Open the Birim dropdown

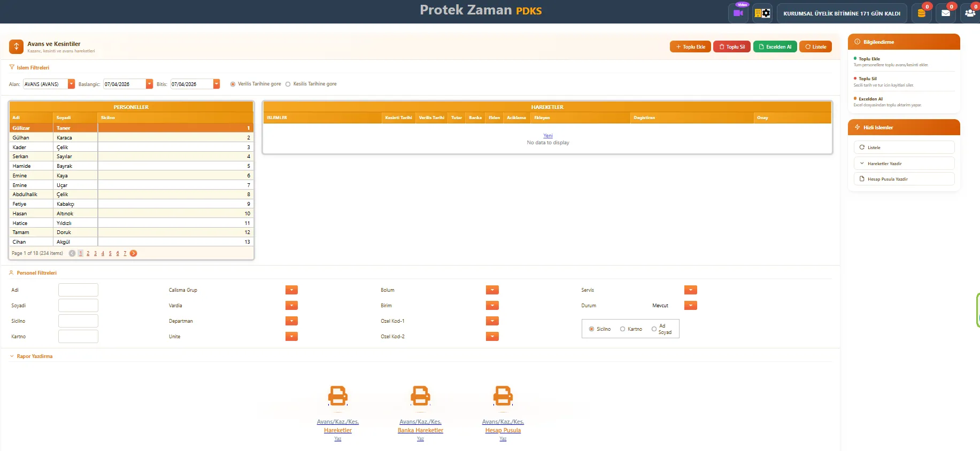(492, 306)
